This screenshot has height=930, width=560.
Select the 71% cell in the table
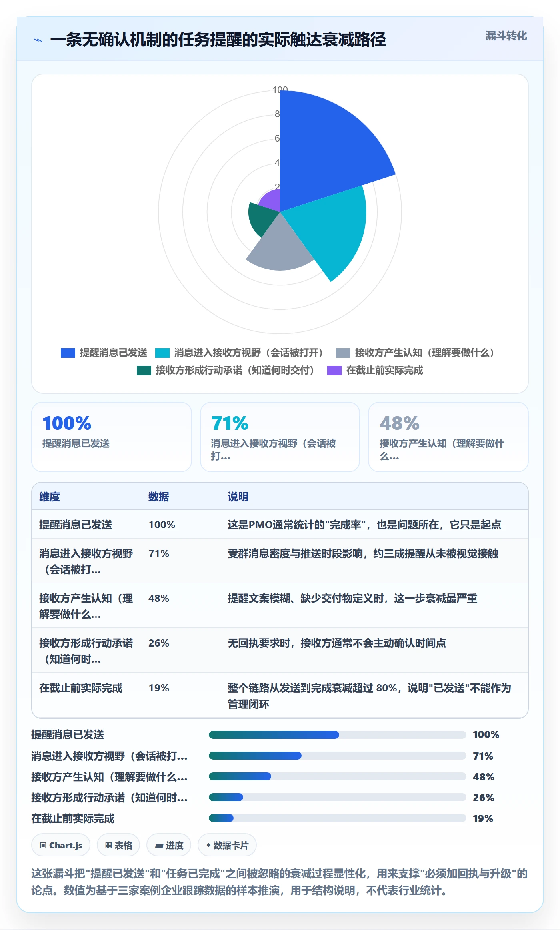(159, 553)
